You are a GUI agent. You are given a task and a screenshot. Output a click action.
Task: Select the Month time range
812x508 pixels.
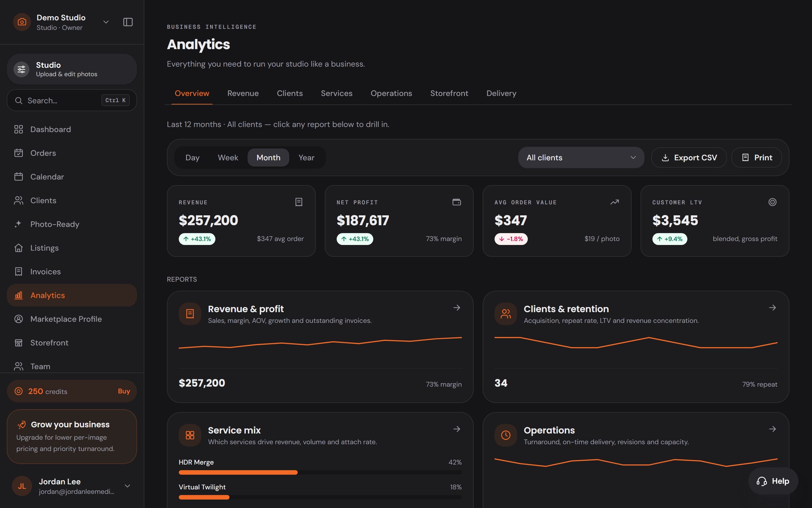pyautogui.click(x=268, y=157)
